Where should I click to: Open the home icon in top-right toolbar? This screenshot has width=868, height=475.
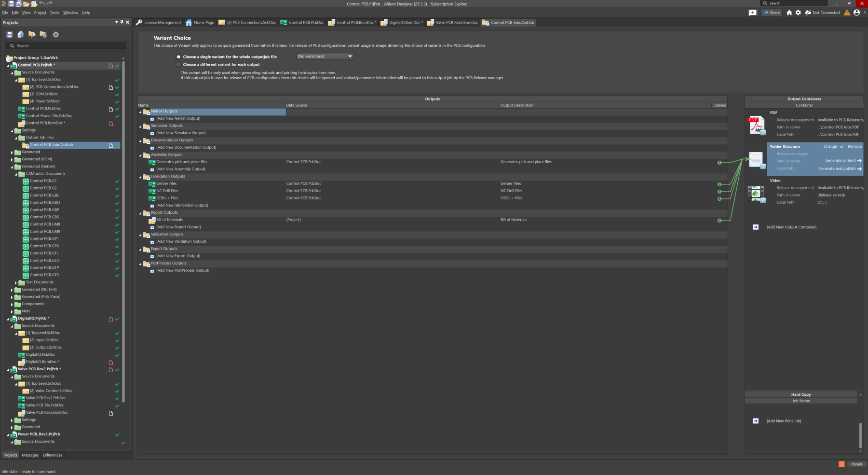click(x=789, y=13)
